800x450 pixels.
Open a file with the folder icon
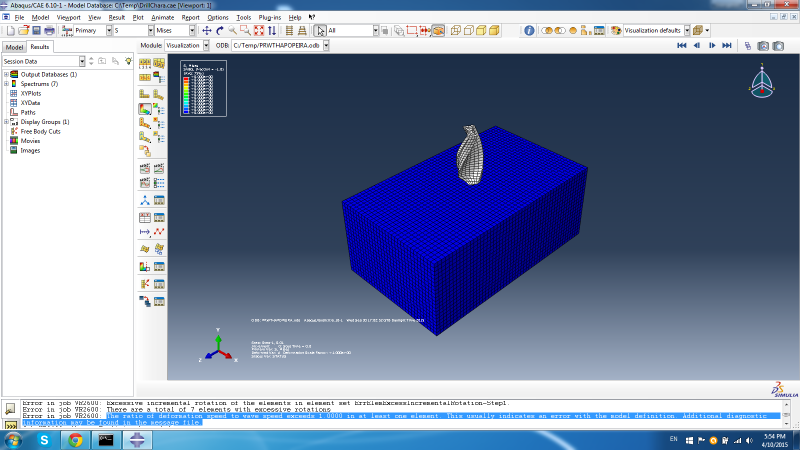[23, 31]
